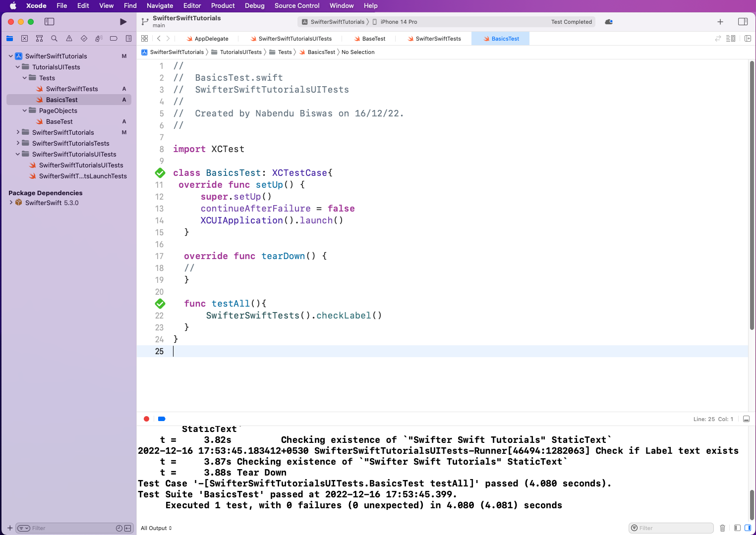
Task: Open the All Output dropdown
Action: pos(156,528)
